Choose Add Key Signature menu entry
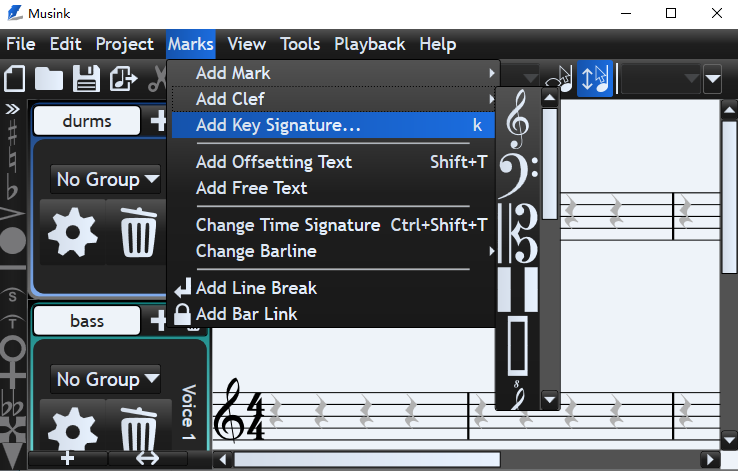This screenshot has height=471, width=738. 279,125
